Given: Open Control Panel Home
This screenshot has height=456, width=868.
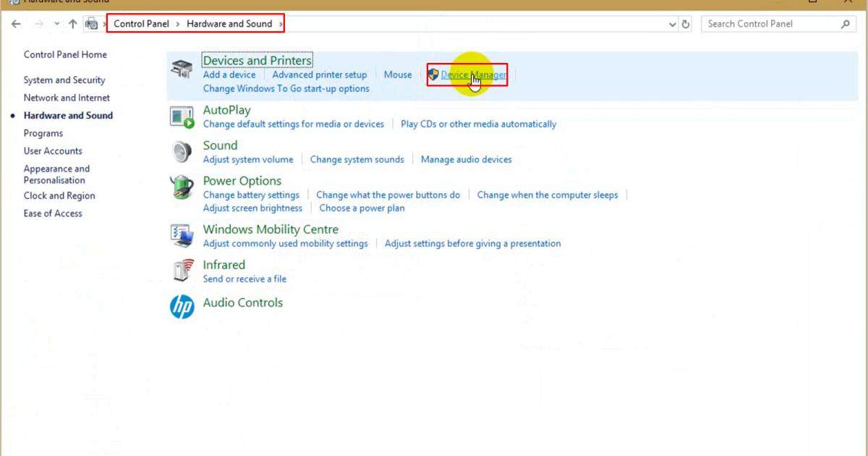Looking at the screenshot, I should coord(65,55).
